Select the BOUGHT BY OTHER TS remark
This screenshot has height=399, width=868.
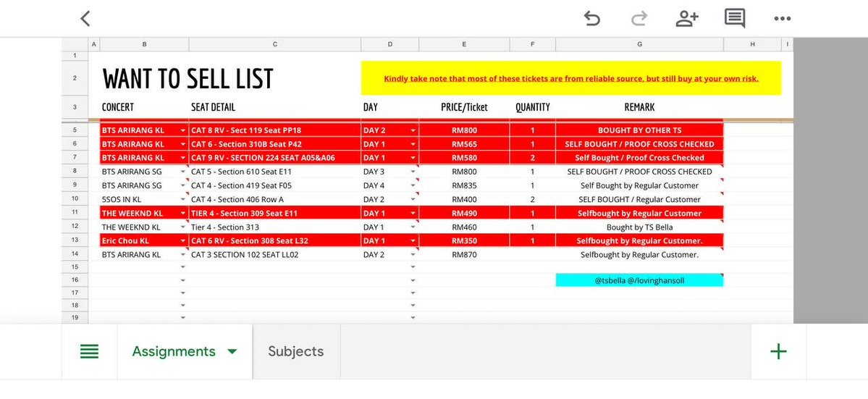639,130
